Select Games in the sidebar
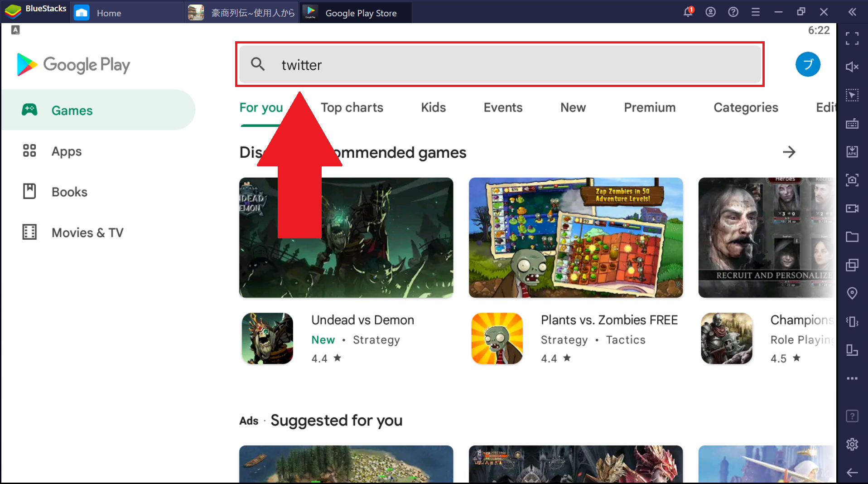The height and width of the screenshot is (484, 868). [x=98, y=110]
